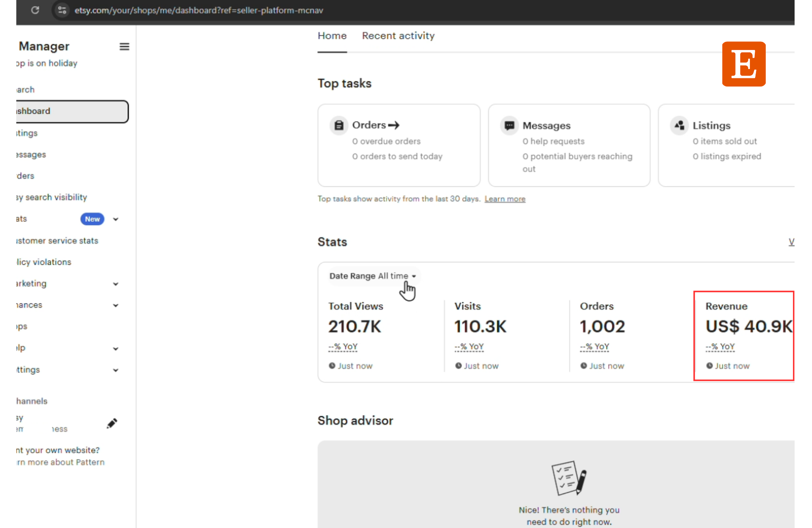This screenshot has height=528, width=812.
Task: Click the Listings shapes icon
Action: pyautogui.click(x=679, y=126)
